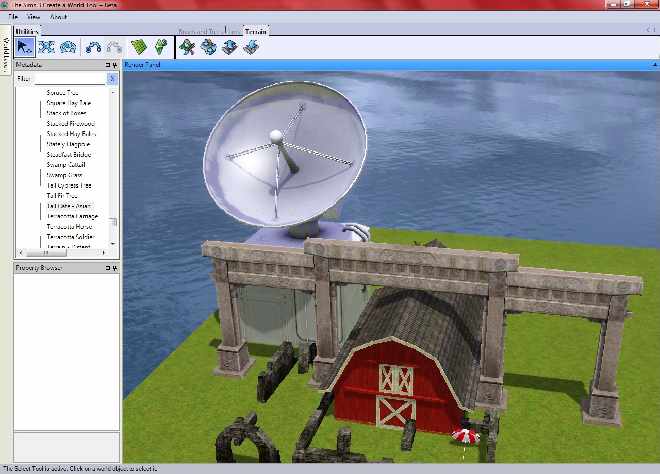The height and width of the screenshot is (474, 660).
Task: Click the vertical scrollbar thumb in Metadata list
Action: point(113,221)
